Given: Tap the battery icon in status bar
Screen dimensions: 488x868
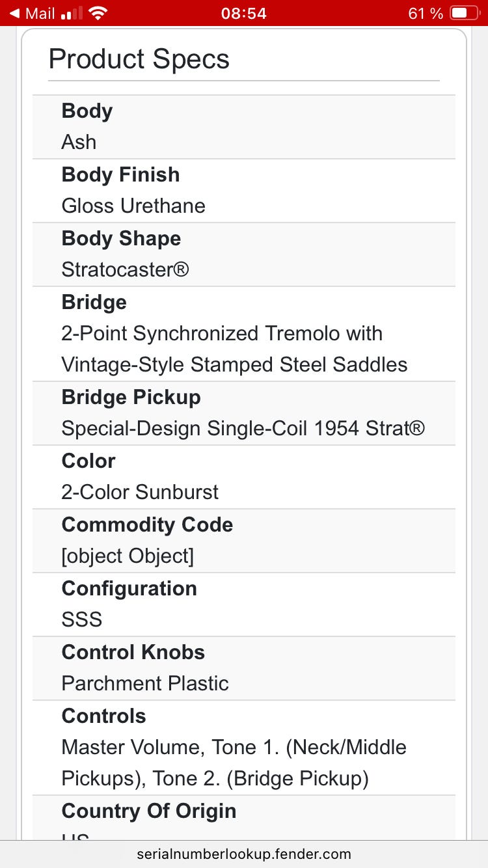Looking at the screenshot, I should click(463, 13).
